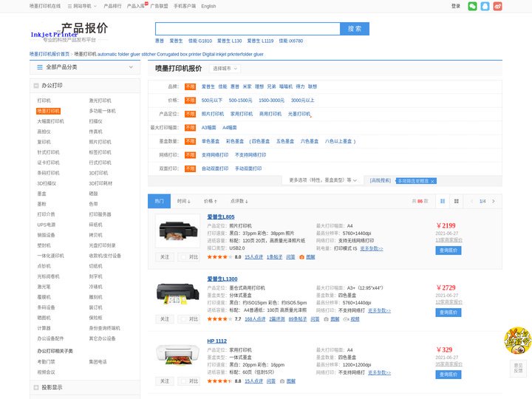
Task: Expand 更多参数 for HP 1112
Action: [379, 372]
